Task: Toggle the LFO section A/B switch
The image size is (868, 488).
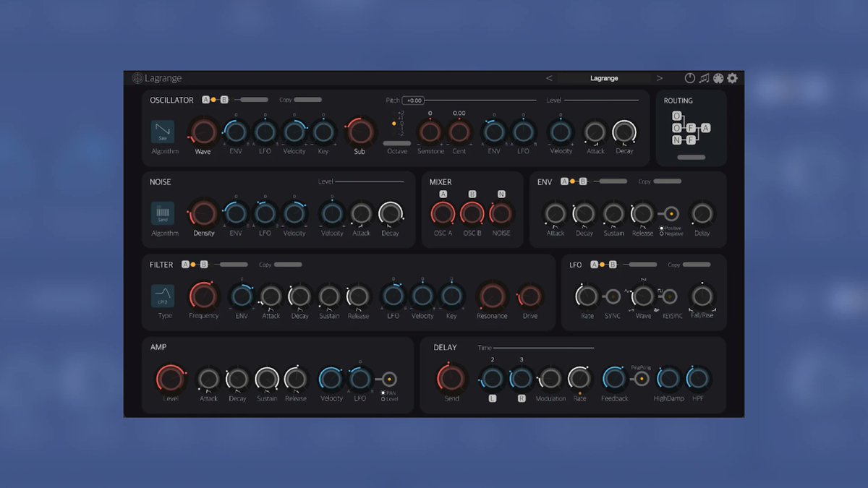Action: 603,265
